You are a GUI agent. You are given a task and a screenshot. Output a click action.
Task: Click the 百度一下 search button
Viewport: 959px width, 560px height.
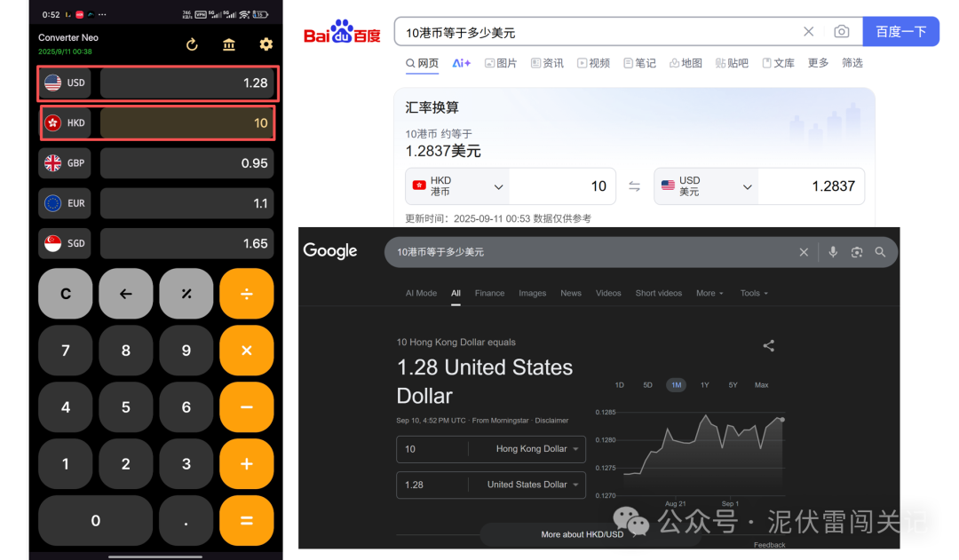(900, 31)
